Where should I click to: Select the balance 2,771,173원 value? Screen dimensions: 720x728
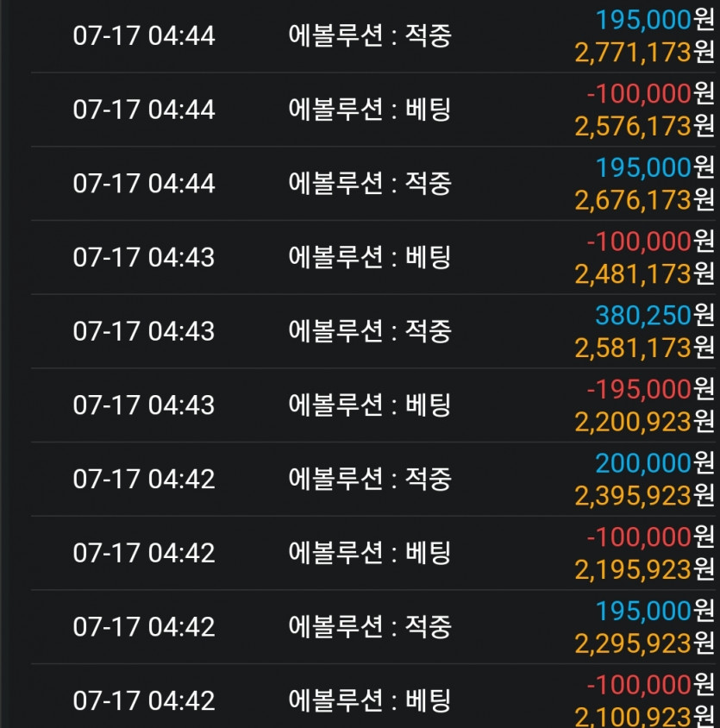click(644, 53)
